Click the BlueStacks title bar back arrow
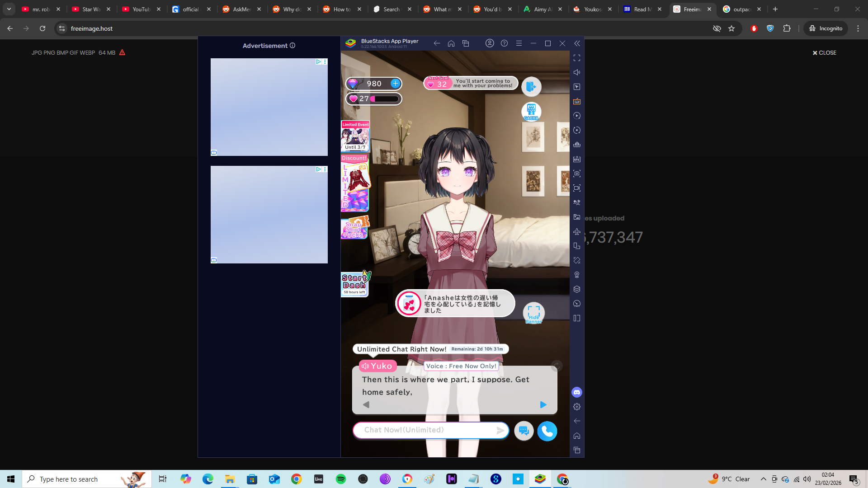The image size is (868, 488). click(437, 43)
